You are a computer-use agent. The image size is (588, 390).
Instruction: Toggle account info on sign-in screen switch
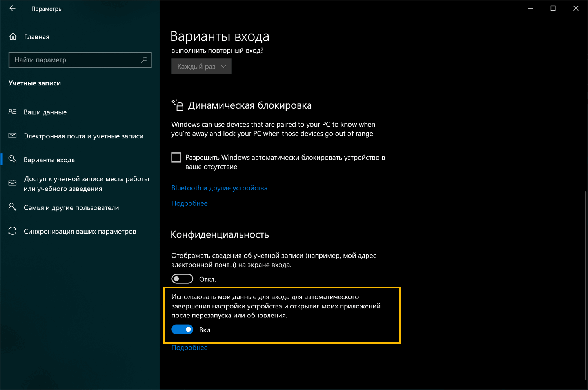(x=182, y=279)
